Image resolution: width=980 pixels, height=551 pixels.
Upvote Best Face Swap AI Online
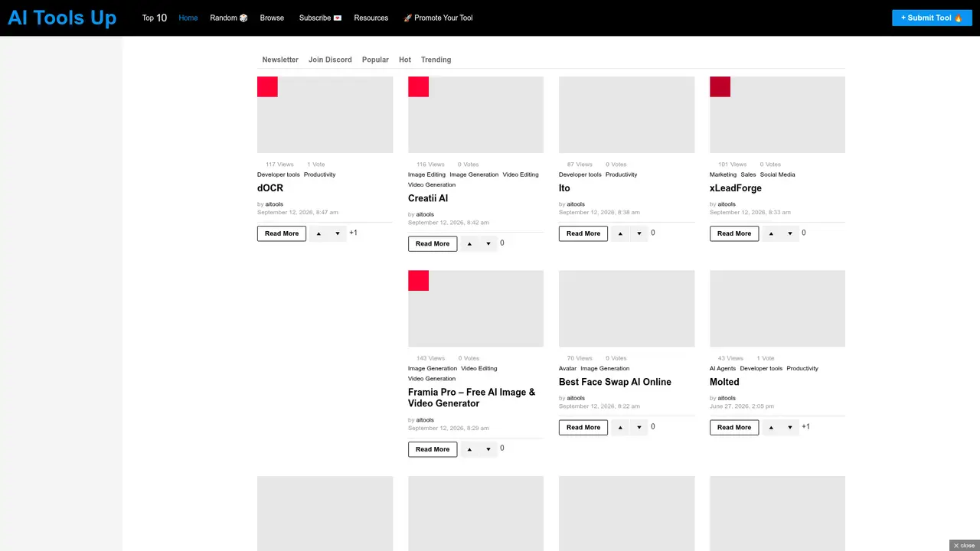[x=620, y=427]
